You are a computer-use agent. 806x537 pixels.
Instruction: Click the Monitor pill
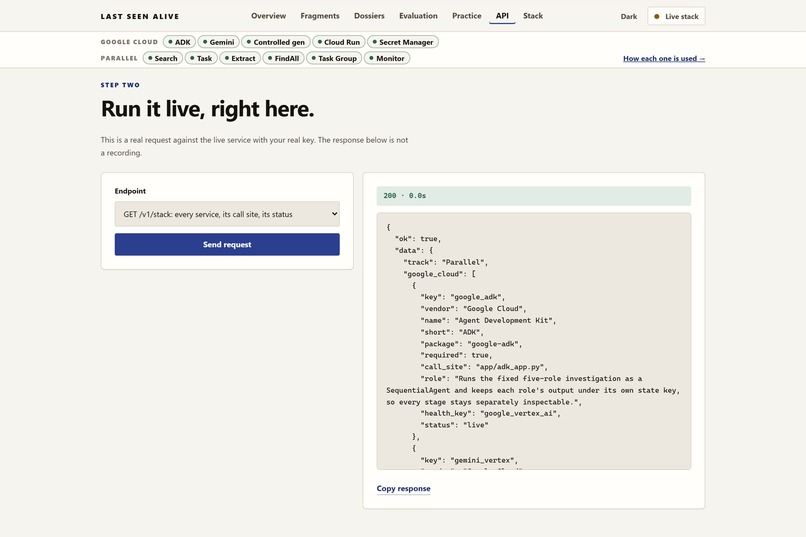point(387,58)
